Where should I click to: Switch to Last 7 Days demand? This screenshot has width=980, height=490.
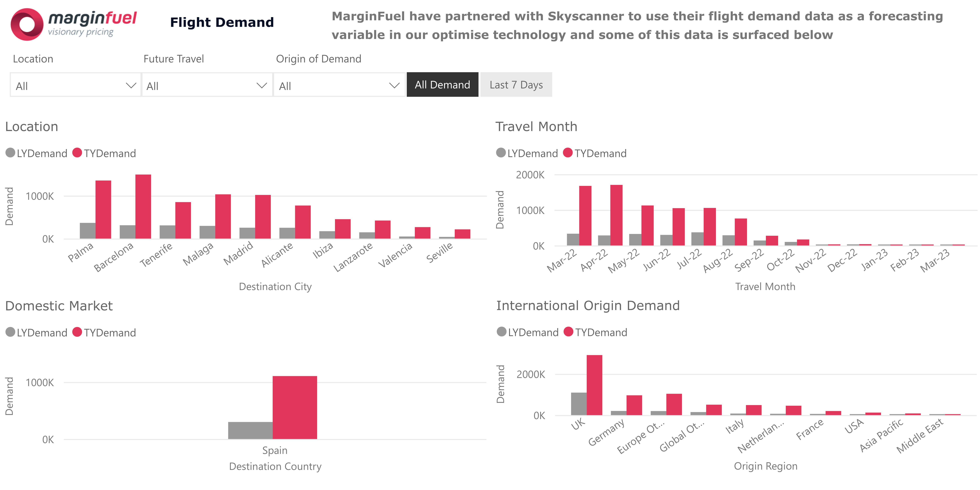click(x=516, y=85)
